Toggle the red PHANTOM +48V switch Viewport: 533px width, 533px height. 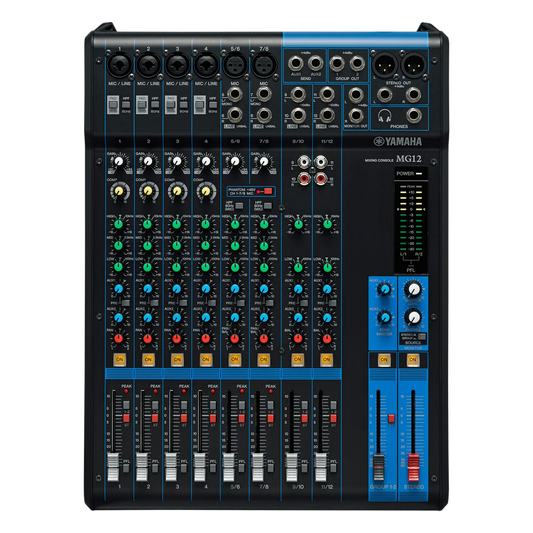(268, 191)
